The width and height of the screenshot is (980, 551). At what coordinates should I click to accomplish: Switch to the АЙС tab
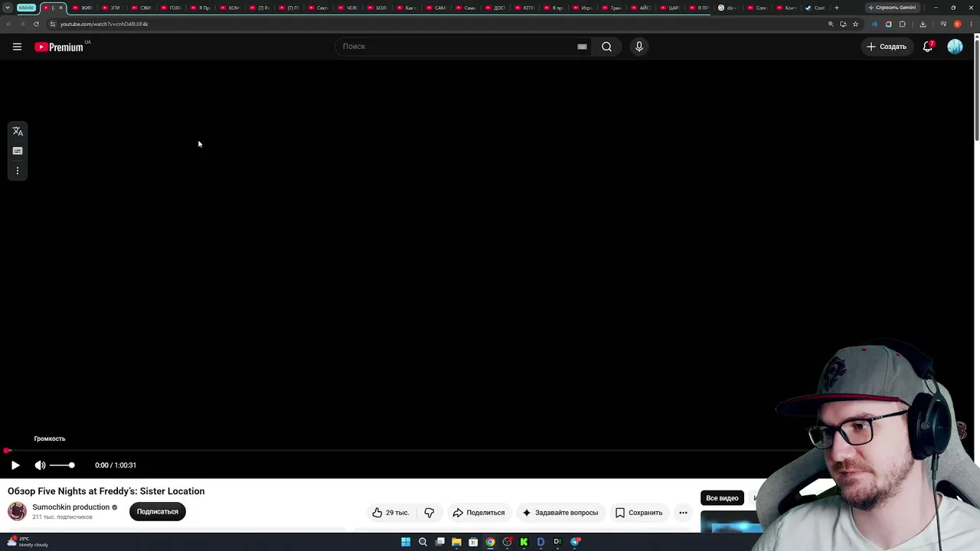(640, 8)
